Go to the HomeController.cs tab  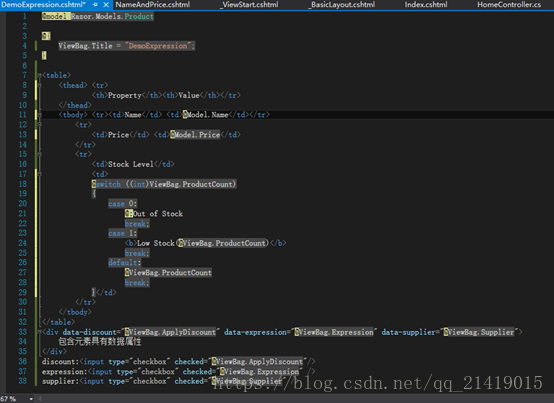(x=509, y=5)
